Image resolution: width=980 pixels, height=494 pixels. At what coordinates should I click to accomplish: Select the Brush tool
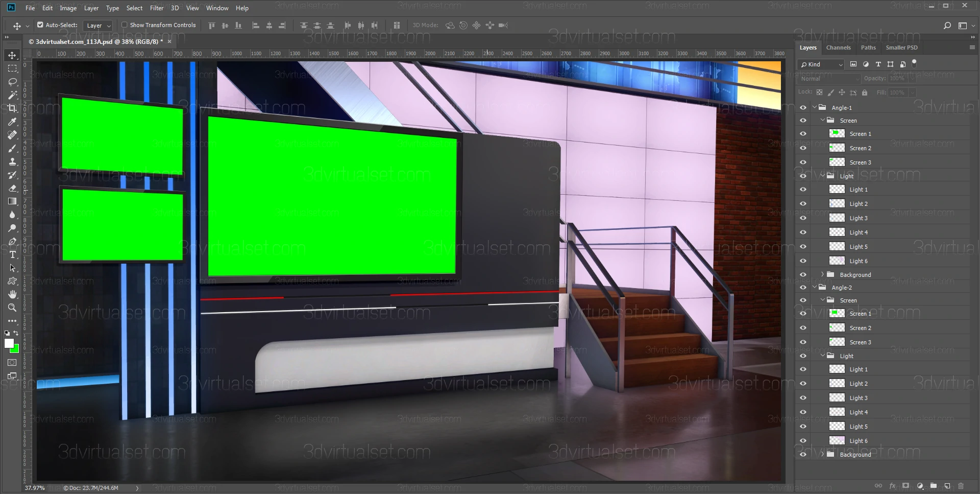click(12, 148)
